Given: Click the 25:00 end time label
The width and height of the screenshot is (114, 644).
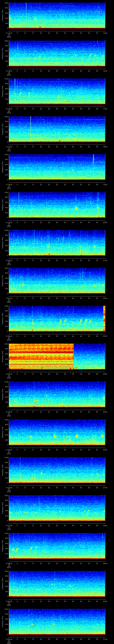Looking at the screenshot, I should pos(105,412).
